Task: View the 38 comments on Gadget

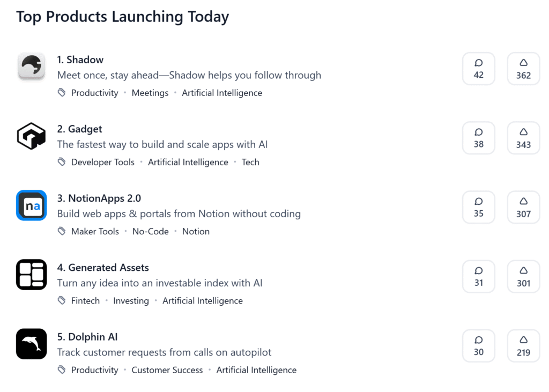Action: [479, 138]
